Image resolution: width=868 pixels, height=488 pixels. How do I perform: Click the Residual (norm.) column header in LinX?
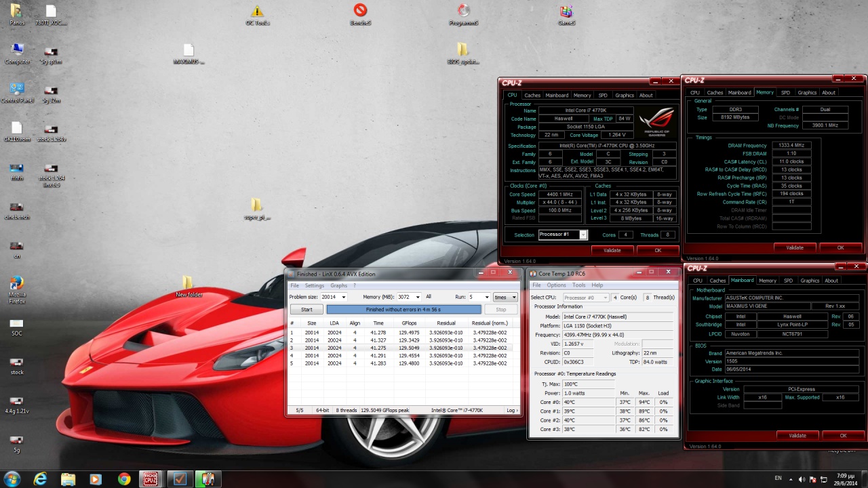(490, 323)
